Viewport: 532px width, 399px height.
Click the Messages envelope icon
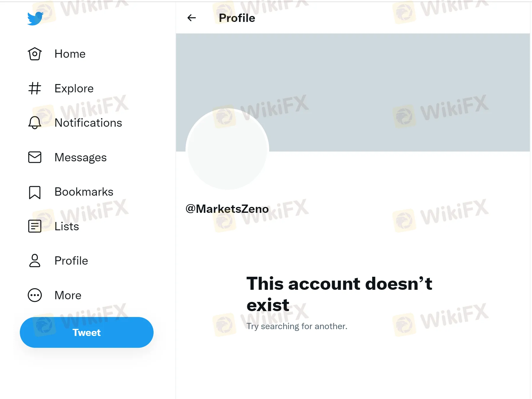[35, 157]
